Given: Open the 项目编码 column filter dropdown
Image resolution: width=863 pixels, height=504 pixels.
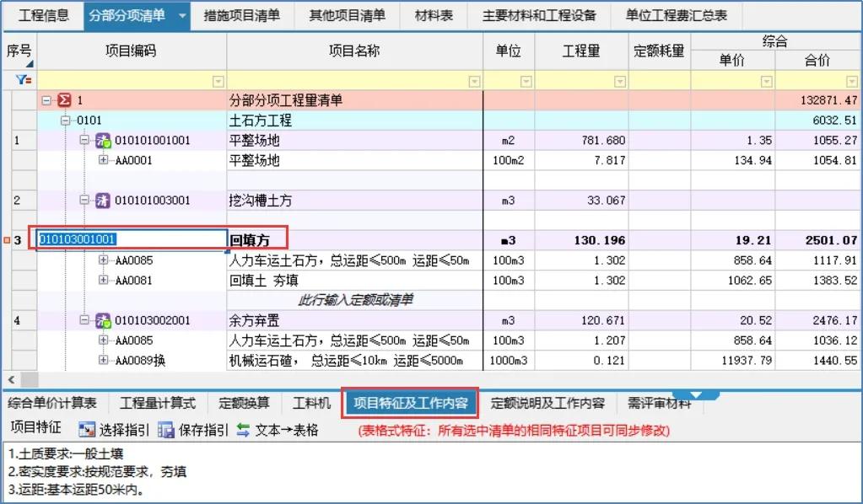Looking at the screenshot, I should point(218,82).
